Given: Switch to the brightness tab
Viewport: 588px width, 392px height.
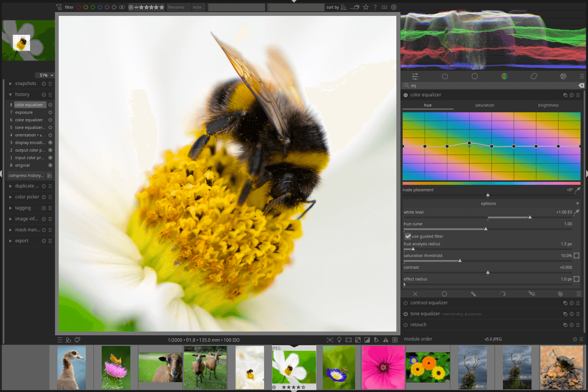Looking at the screenshot, I should coord(548,105).
